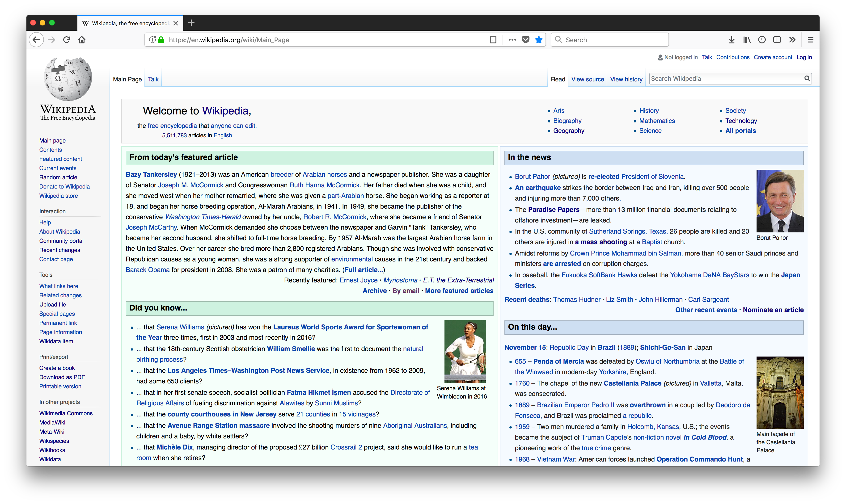Open the Random article sidebar link
This screenshot has height=504, width=846.
point(58,177)
